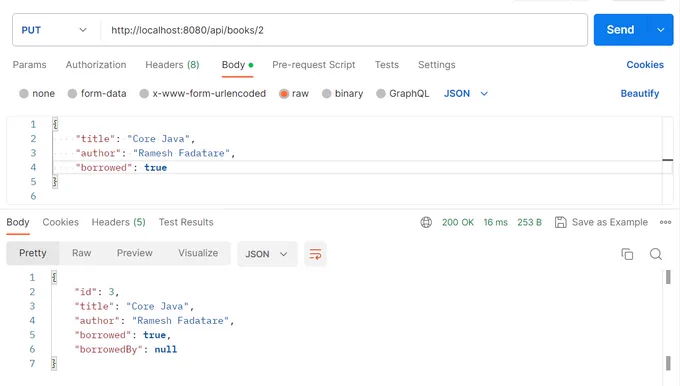Viewport: 680px width, 386px height.
Task: Click "Ramesh Fadatare" value in request body
Action: 181,153
